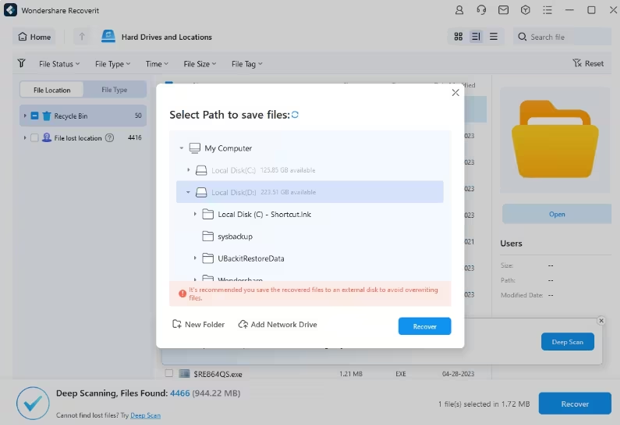Select the sysbackup folder
The height and width of the screenshot is (425, 620).
pos(234,236)
